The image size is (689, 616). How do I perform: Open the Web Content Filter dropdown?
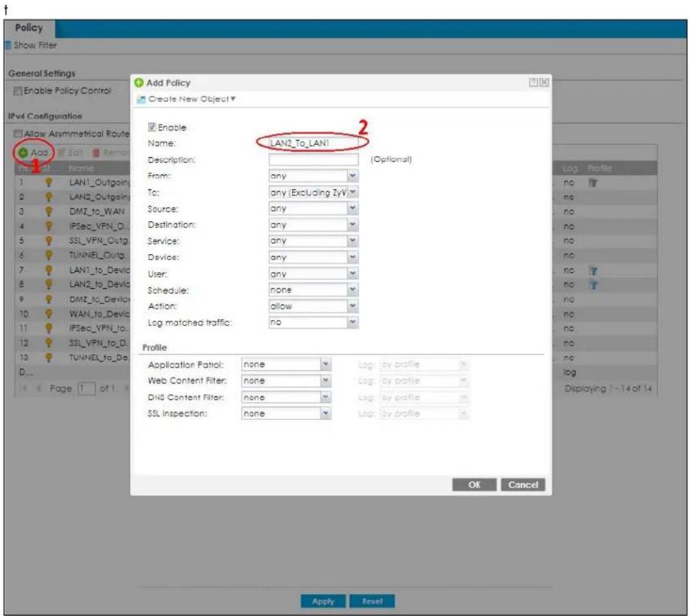point(325,380)
